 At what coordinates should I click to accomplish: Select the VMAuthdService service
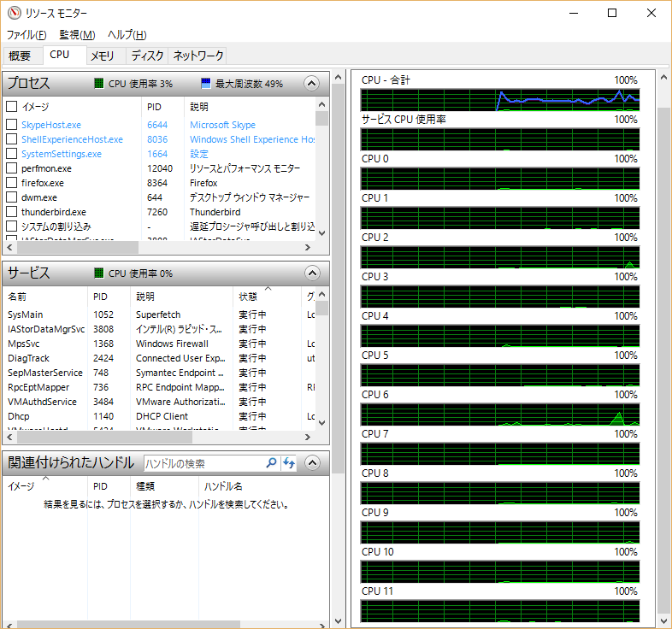coord(42,402)
